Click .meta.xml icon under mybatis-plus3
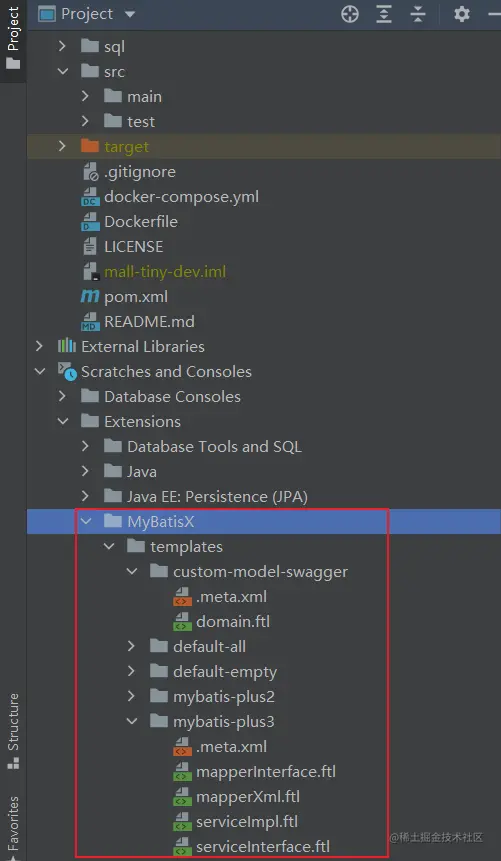Image resolution: width=501 pixels, height=861 pixels. pos(182,747)
